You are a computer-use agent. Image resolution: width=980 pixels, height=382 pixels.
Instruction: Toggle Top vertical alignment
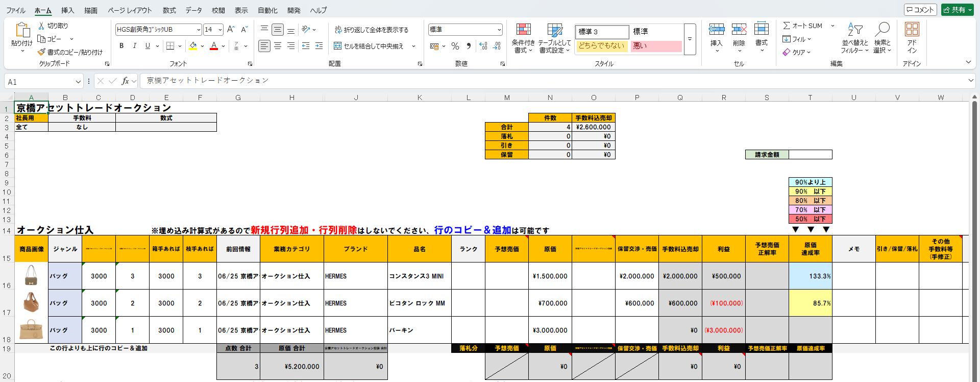pyautogui.click(x=264, y=30)
